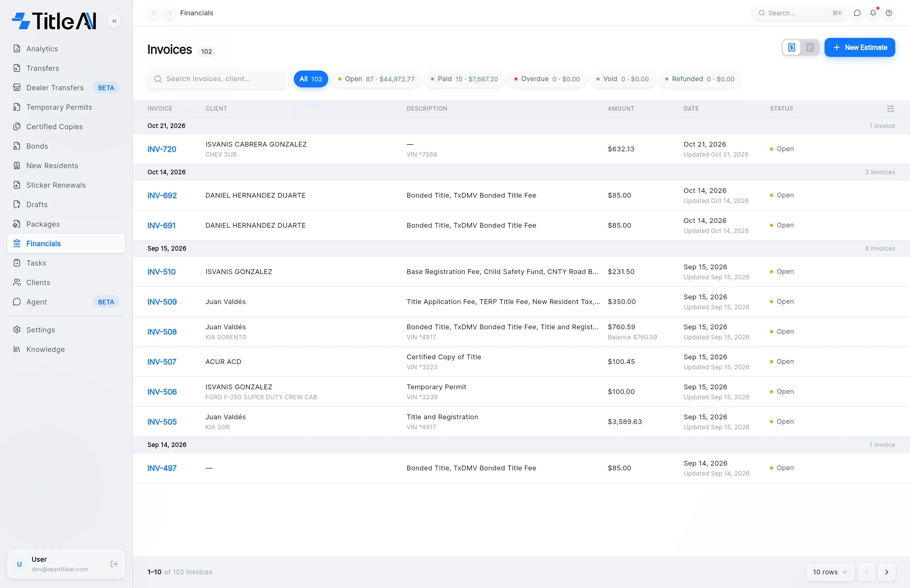Open Sticker Renewals in the sidebar
Screen dimensions: 910x588
click(66, 185)
